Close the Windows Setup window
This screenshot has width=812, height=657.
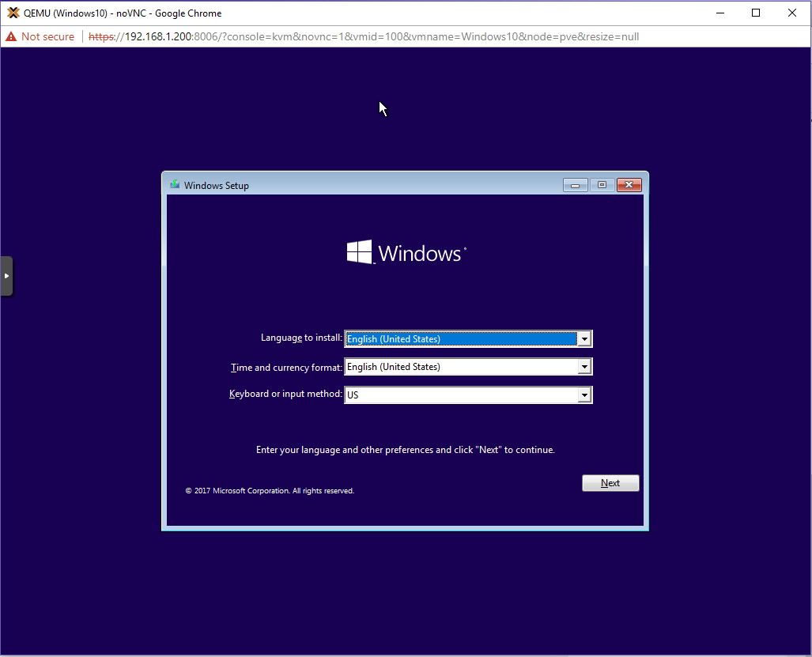pos(629,184)
